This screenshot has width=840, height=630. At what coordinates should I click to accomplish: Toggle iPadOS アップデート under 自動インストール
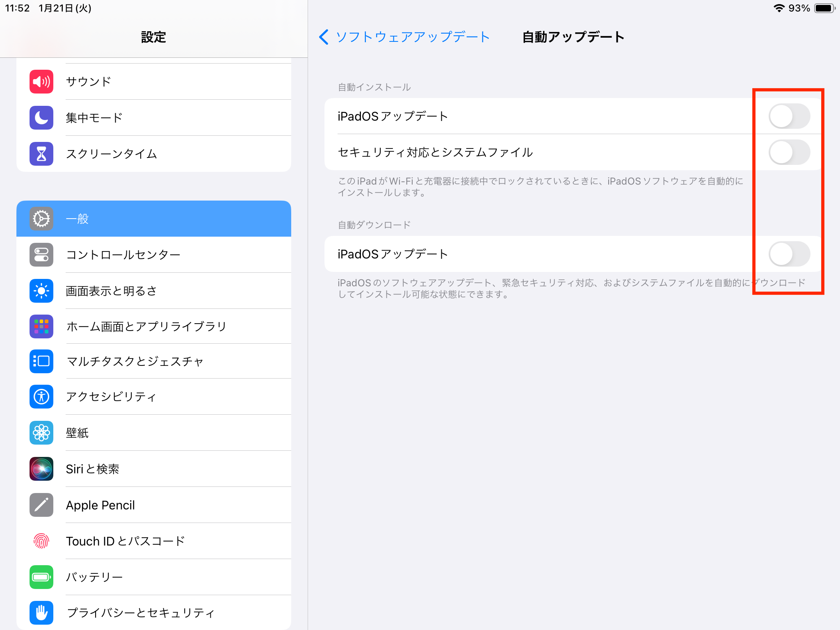coord(789,116)
